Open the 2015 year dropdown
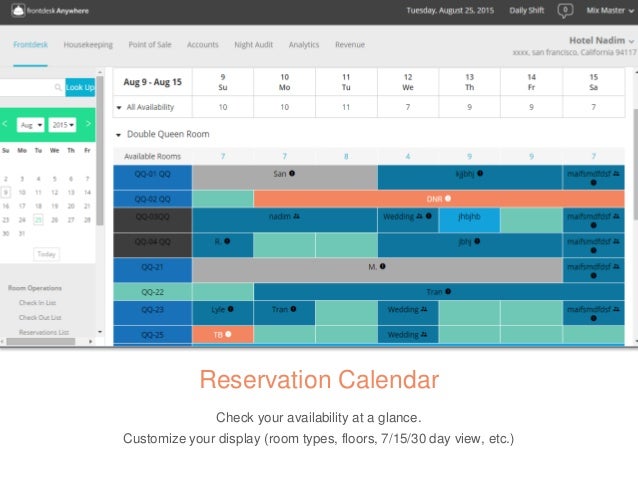Screen dimensions: 638x479 tap(62, 125)
